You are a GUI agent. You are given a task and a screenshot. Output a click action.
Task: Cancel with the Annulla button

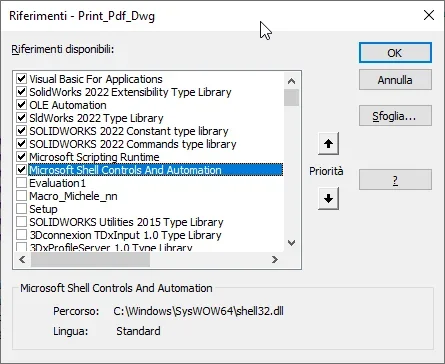click(395, 80)
